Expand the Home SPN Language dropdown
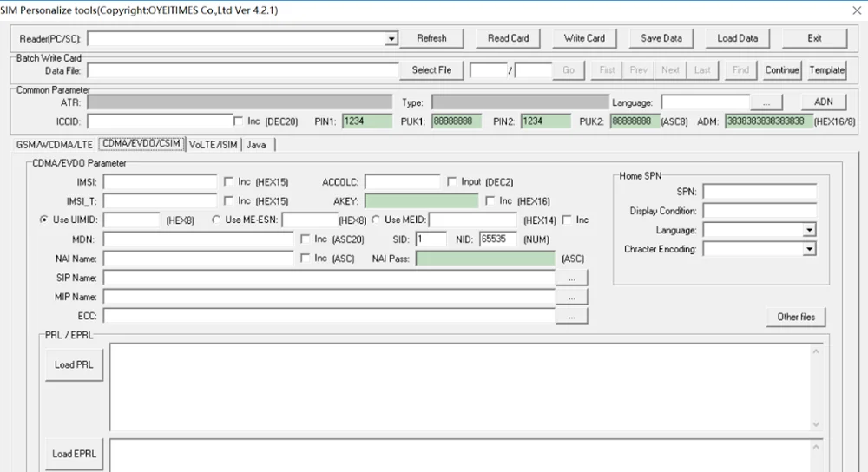Screen dimensions: 868x472 coord(809,230)
